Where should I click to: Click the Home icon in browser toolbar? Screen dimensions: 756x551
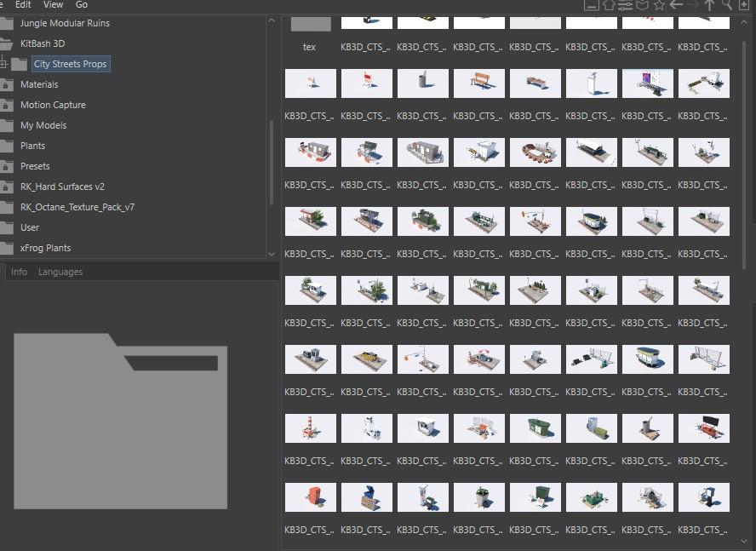point(609,5)
